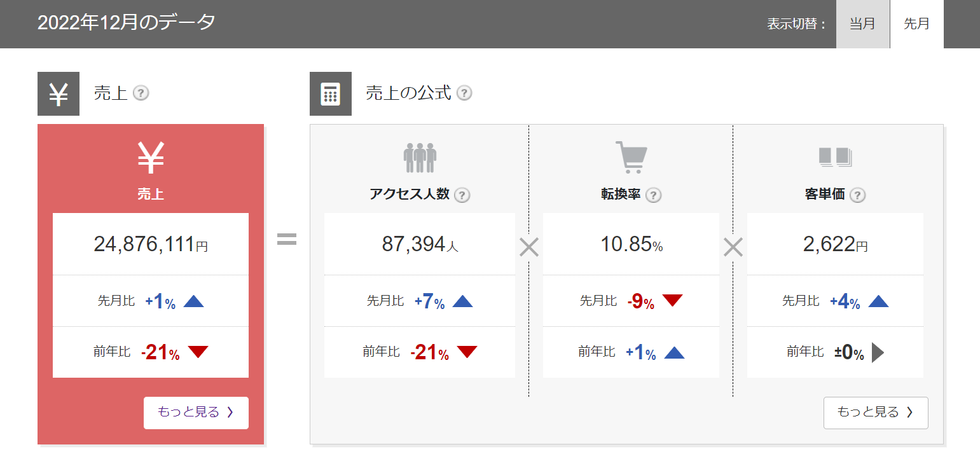980x461 pixels.
Task: Click the shopping cart icon above 転換率
Action: click(x=631, y=157)
